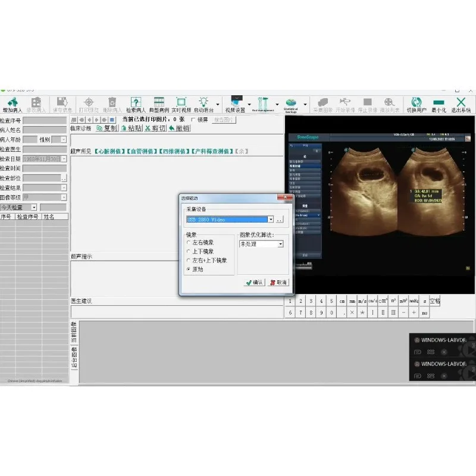
Task: Click the Statistical backup icon
Action: pyautogui.click(x=290, y=105)
